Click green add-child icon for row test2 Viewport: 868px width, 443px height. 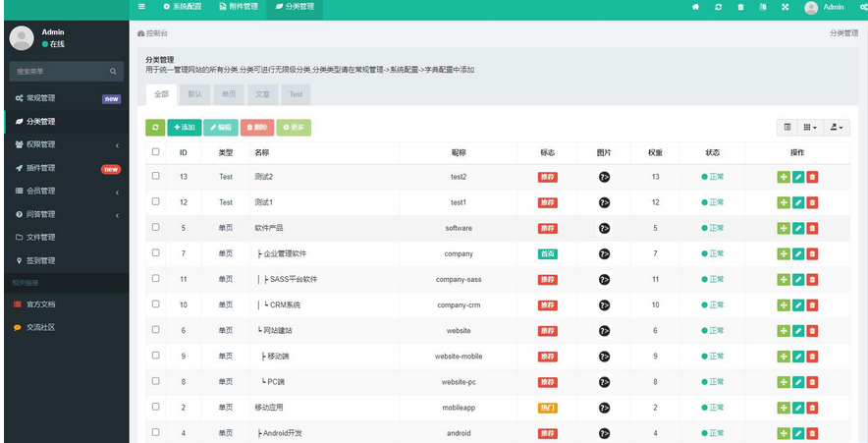pyautogui.click(x=784, y=177)
